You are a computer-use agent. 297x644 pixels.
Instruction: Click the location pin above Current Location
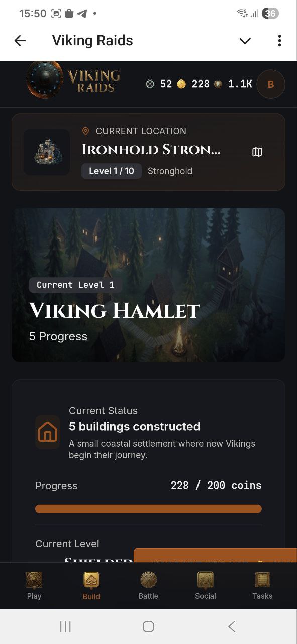[85, 131]
